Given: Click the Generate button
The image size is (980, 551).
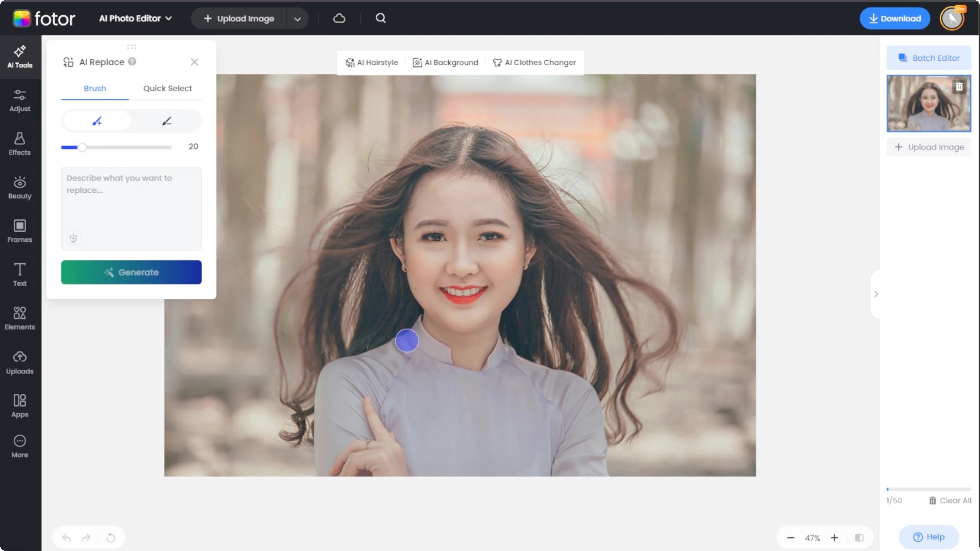Looking at the screenshot, I should point(131,272).
